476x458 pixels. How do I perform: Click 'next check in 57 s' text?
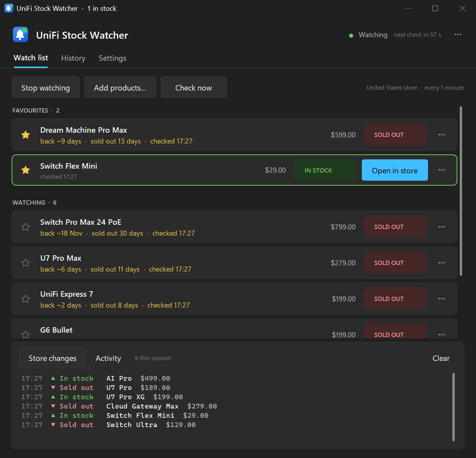pos(418,35)
